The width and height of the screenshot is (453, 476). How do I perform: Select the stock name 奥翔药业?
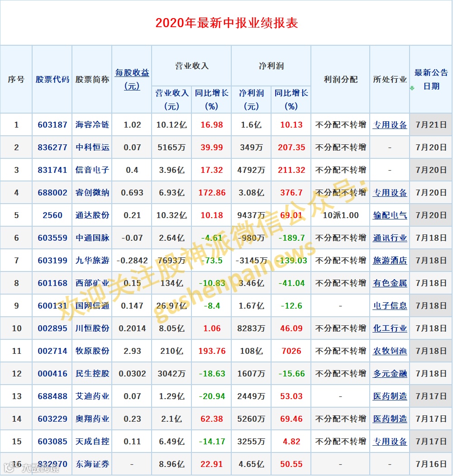pyautogui.click(x=92, y=419)
